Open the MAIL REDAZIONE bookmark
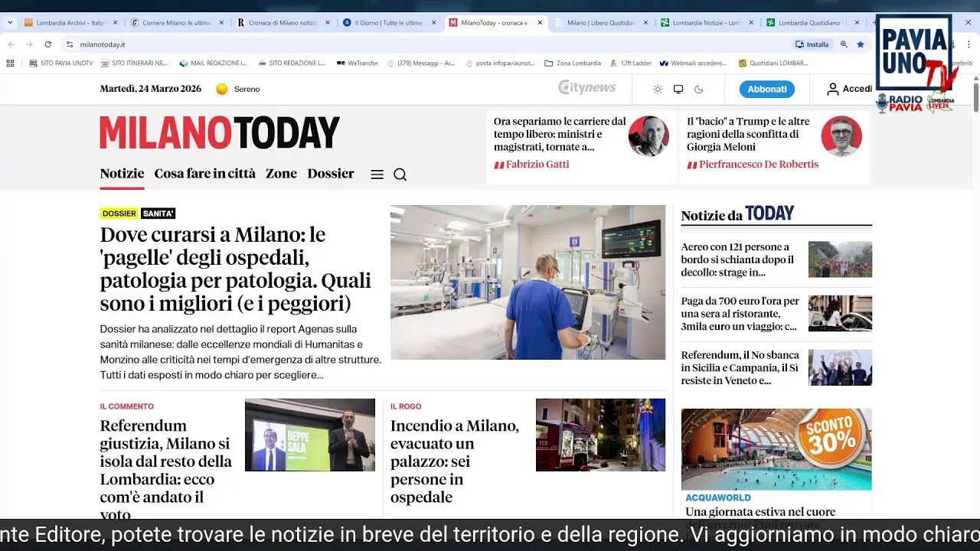The width and height of the screenshot is (980, 551). click(x=213, y=63)
